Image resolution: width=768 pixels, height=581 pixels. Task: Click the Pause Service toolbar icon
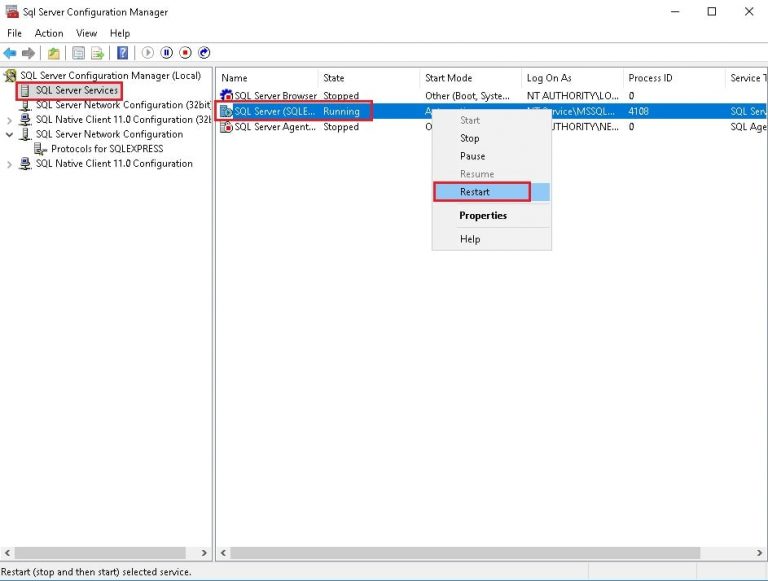[x=167, y=53]
